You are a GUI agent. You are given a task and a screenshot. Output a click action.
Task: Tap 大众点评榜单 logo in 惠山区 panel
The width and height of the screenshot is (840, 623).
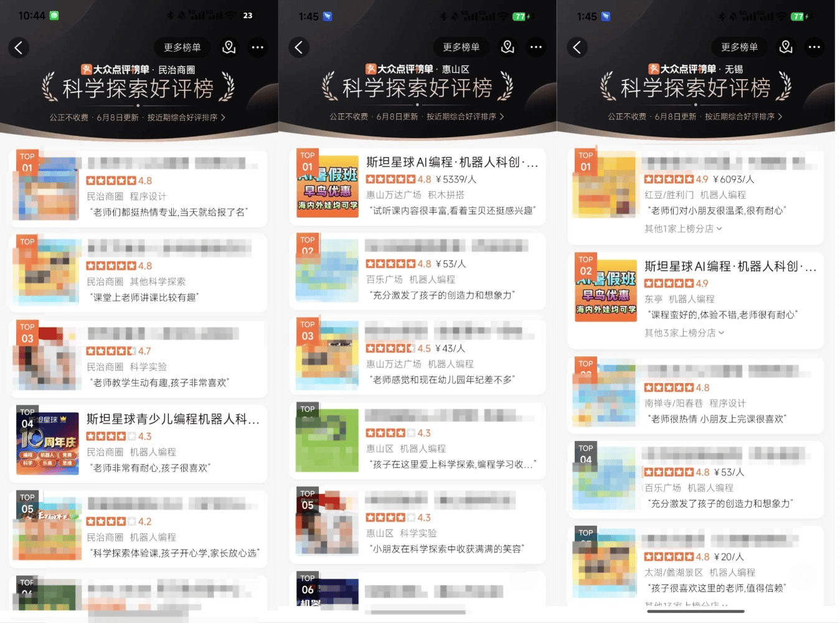point(399,69)
